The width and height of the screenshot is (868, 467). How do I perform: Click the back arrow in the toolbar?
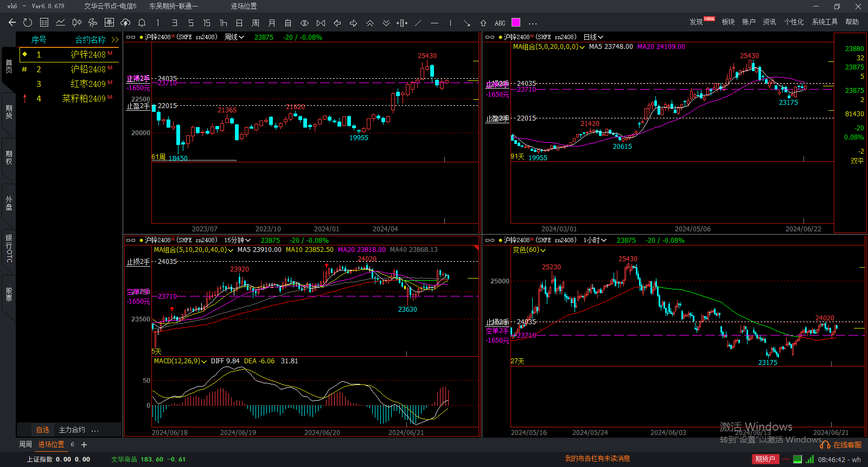coord(12,22)
